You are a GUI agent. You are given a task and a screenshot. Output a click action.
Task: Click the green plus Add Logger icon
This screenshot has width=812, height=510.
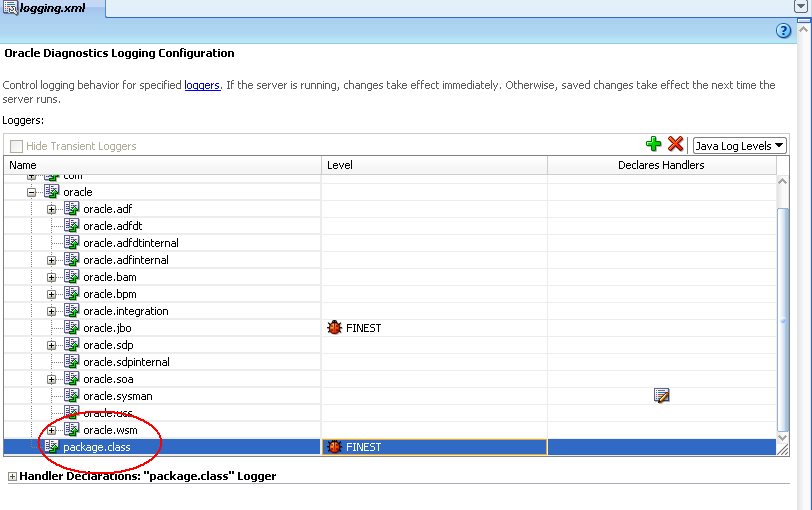point(654,144)
